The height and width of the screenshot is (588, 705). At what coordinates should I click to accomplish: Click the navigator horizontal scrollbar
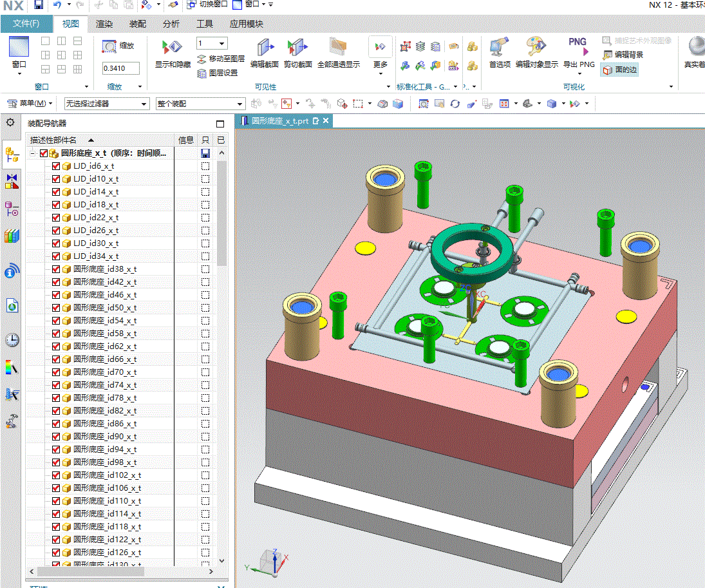click(x=90, y=571)
